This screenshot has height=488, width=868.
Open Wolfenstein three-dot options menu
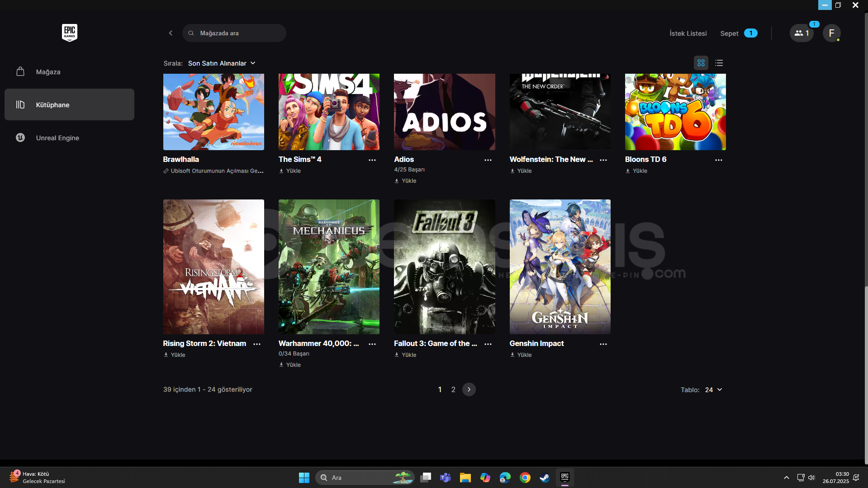point(603,160)
